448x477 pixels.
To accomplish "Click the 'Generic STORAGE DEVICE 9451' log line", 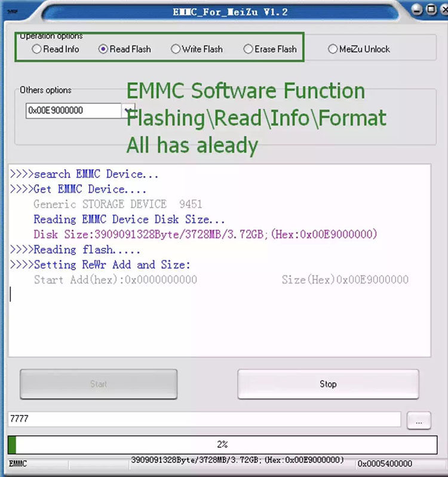I will pyautogui.click(x=118, y=204).
